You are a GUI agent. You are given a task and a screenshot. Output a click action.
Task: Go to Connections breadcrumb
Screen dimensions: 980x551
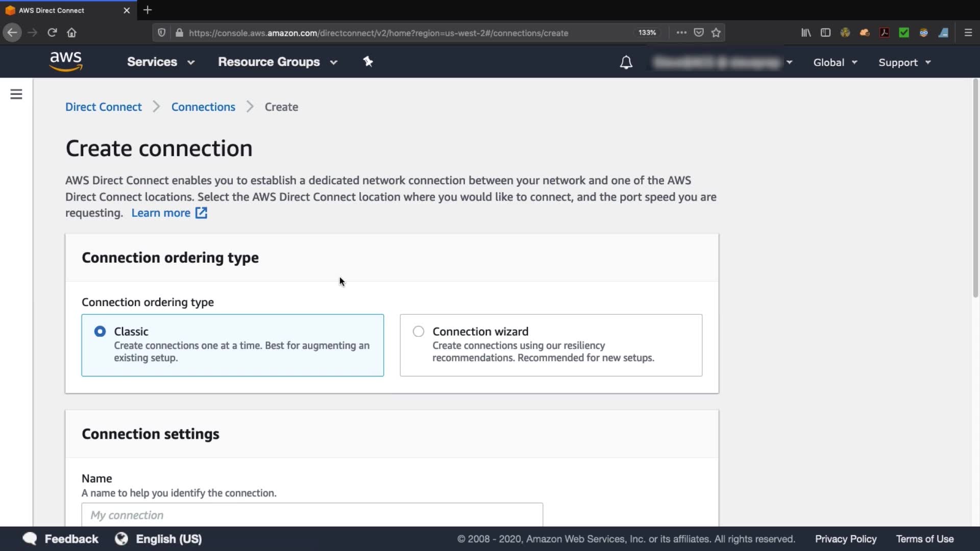click(x=203, y=107)
